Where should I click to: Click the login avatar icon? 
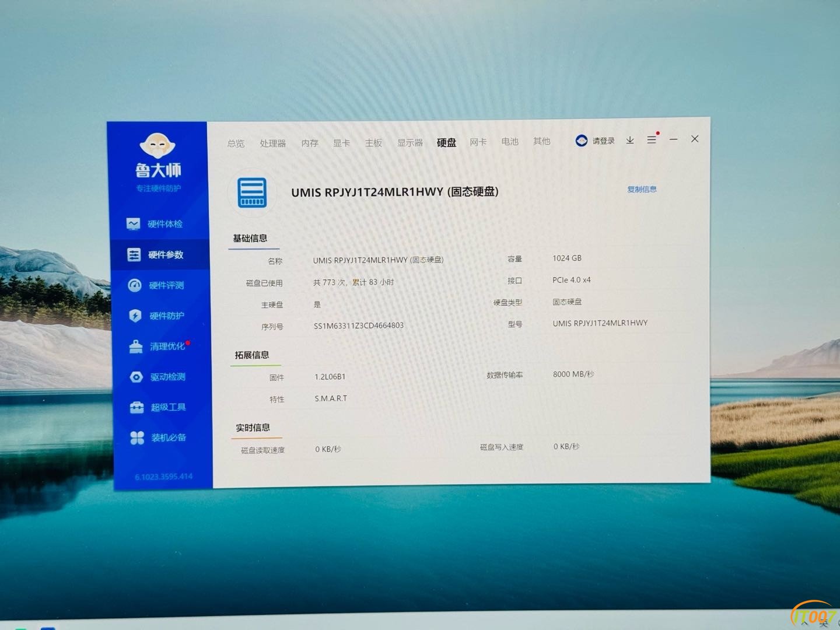[582, 141]
